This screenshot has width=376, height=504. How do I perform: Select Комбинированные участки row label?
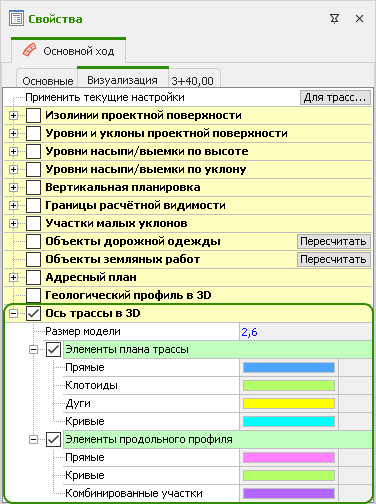pos(134,493)
